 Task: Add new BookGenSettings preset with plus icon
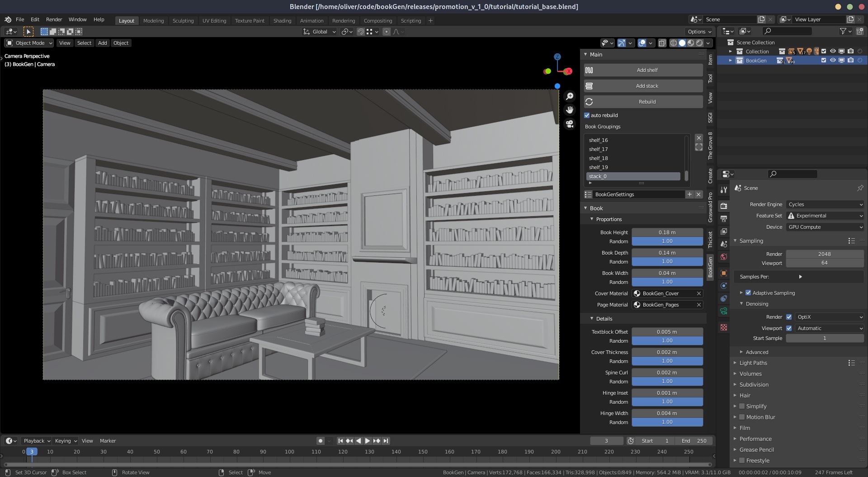[x=689, y=194]
